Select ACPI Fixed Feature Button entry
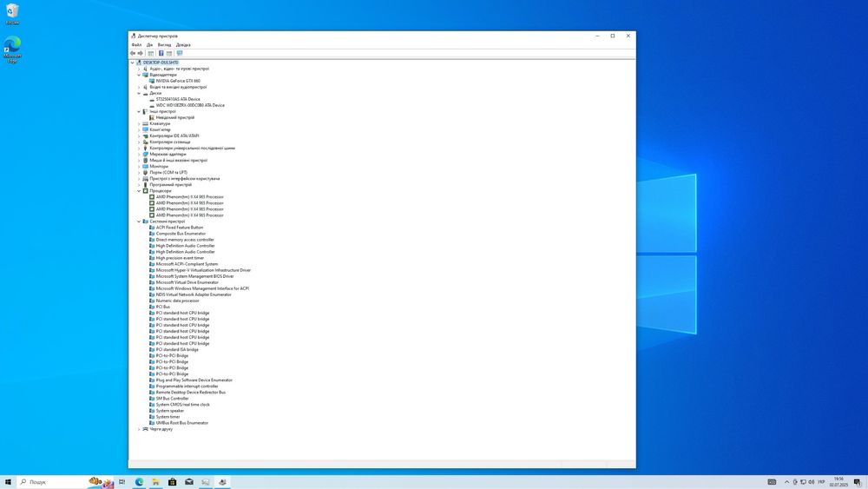Image resolution: width=868 pixels, height=489 pixels. coord(180,227)
